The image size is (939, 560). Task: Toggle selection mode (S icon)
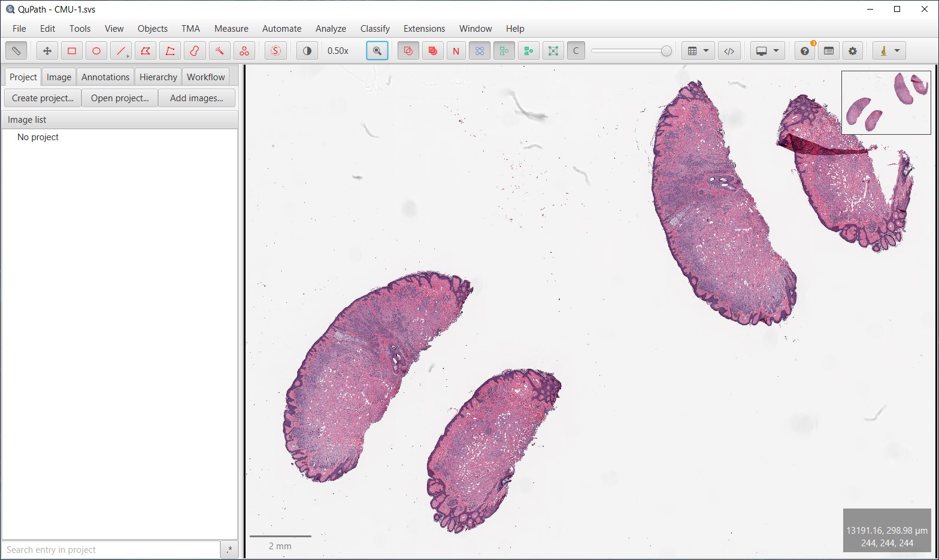(275, 51)
